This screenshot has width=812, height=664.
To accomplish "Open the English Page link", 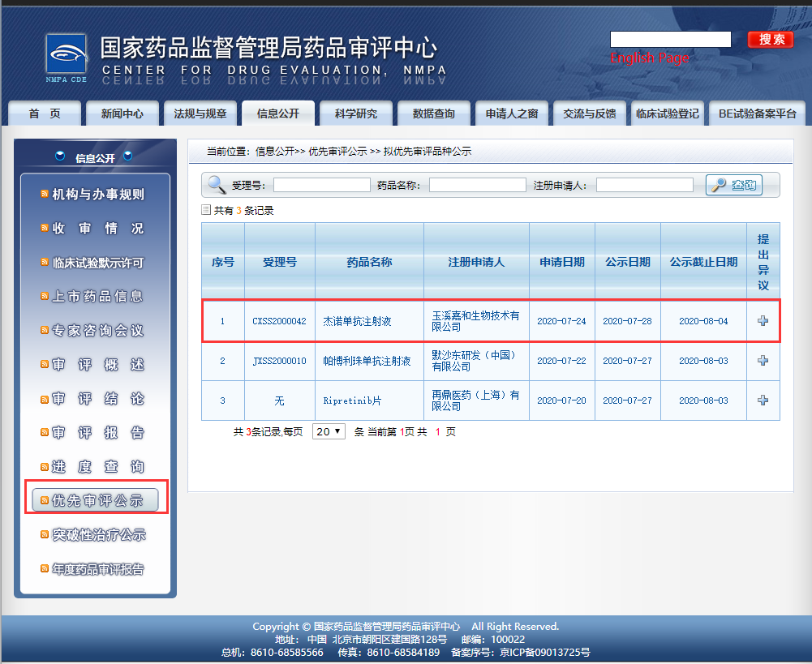I will tap(648, 58).
